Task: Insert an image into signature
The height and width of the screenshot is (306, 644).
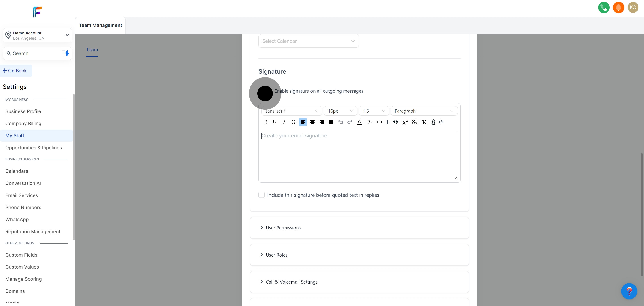Action: pyautogui.click(x=370, y=122)
